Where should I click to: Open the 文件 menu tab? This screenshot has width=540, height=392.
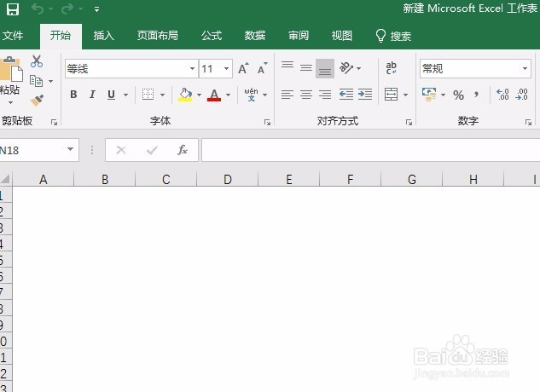[x=13, y=36]
